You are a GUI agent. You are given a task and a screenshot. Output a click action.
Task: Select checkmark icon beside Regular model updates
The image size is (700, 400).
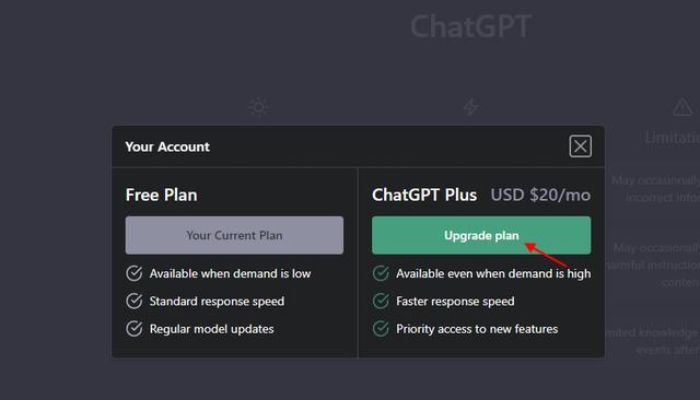tap(134, 329)
